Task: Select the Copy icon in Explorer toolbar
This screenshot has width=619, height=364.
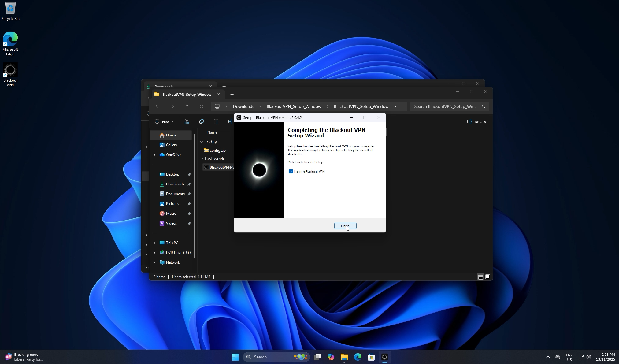Action: coord(202,121)
